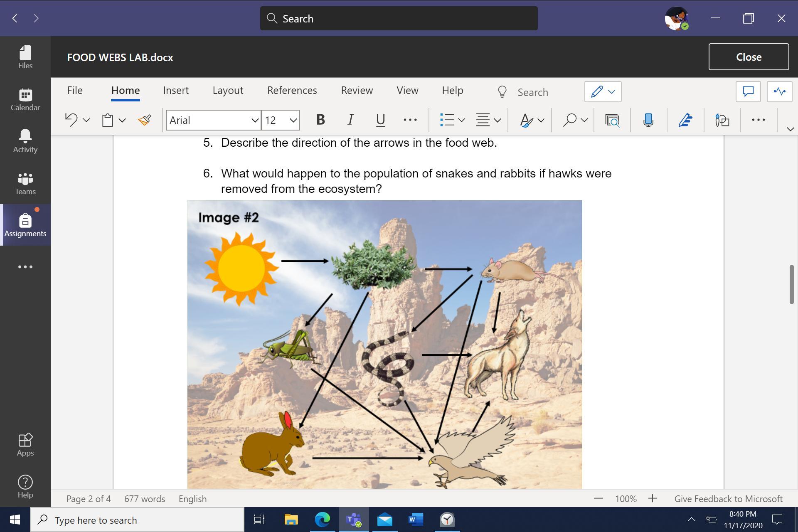
Task: Click the zoom in plus button
Action: pos(653,498)
